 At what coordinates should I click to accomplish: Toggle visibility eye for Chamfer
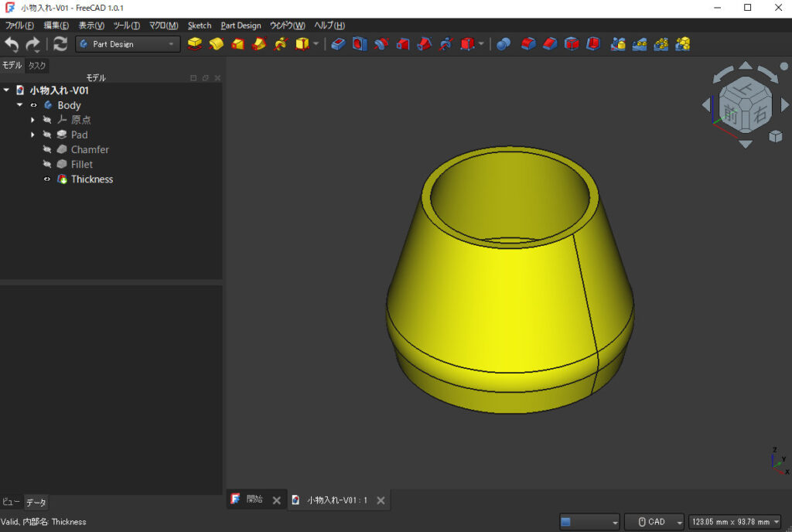coord(47,150)
